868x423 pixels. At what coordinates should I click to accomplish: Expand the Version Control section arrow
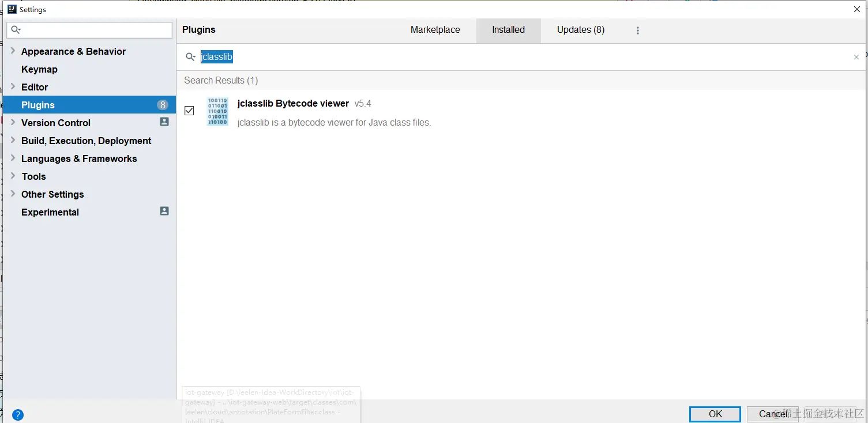pos(13,122)
